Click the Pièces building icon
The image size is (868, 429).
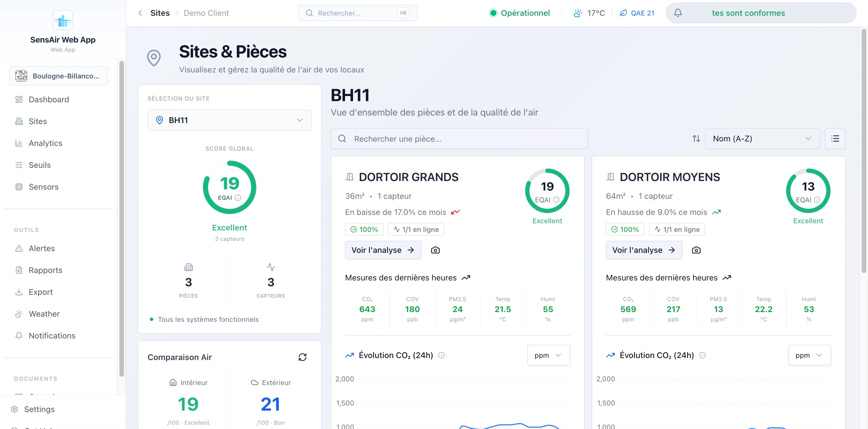(188, 268)
